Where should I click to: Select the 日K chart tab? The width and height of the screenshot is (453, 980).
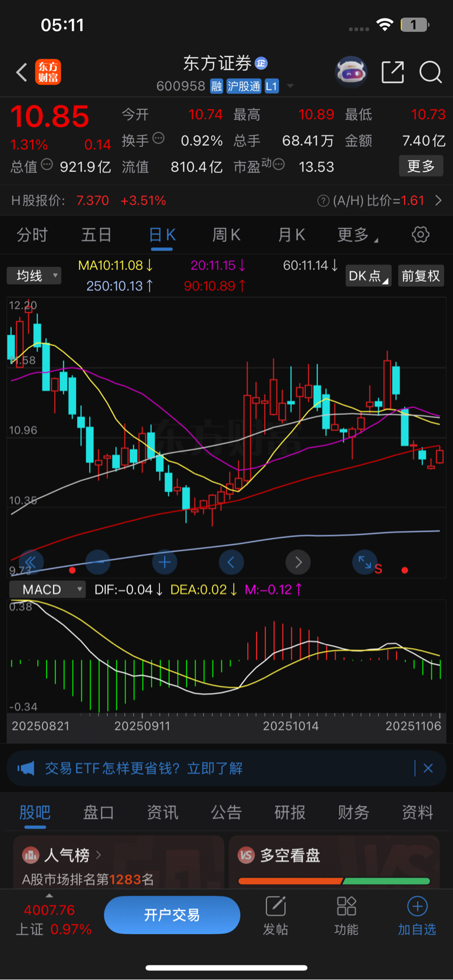tap(162, 235)
